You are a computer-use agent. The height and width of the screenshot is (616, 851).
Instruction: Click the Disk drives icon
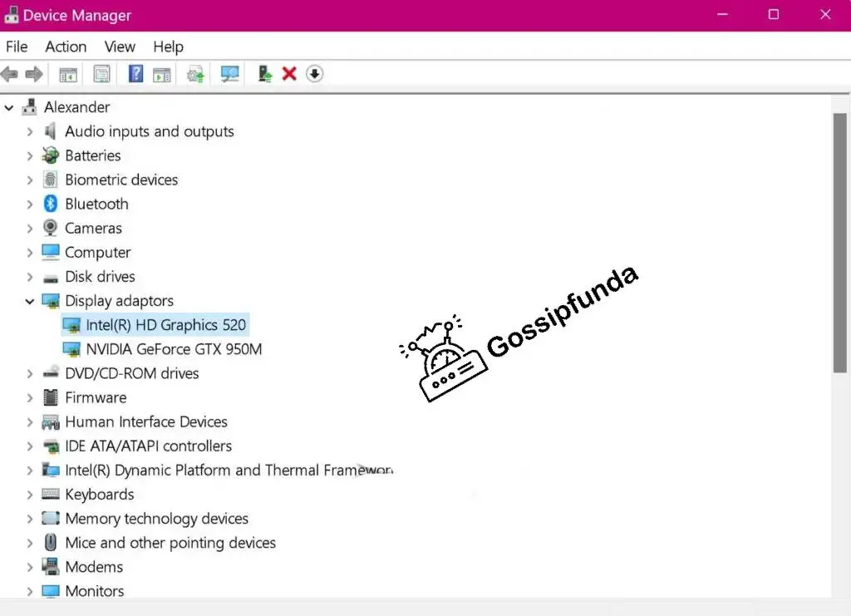coord(51,278)
